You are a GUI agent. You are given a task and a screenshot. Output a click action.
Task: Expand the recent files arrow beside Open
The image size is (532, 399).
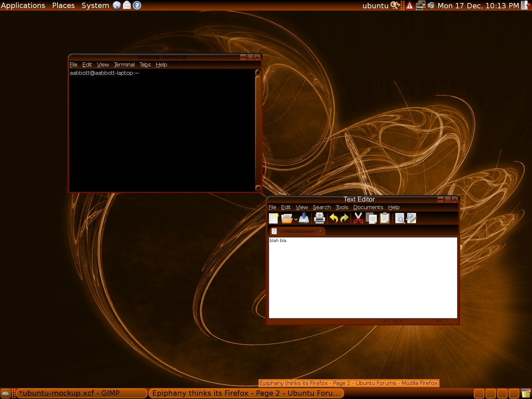click(296, 219)
